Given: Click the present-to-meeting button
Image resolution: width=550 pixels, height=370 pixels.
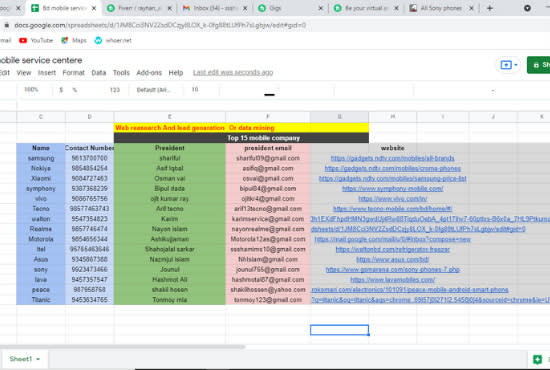Looking at the screenshot, I should point(506,65).
